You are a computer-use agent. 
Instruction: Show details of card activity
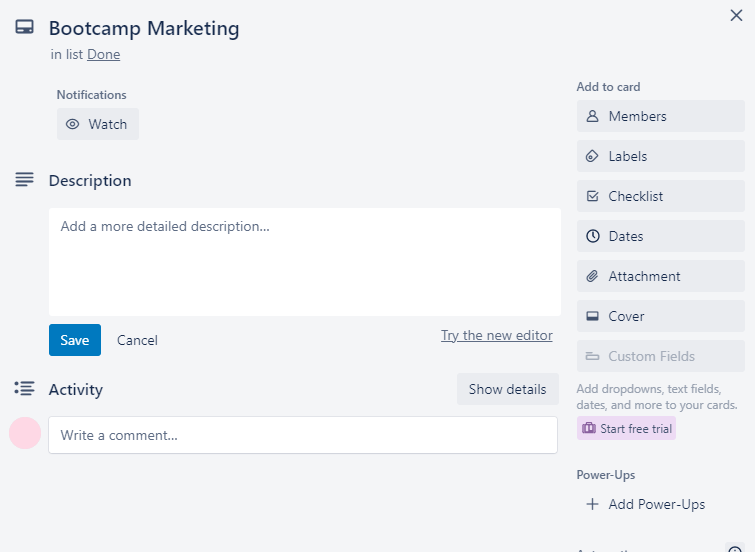pos(508,389)
